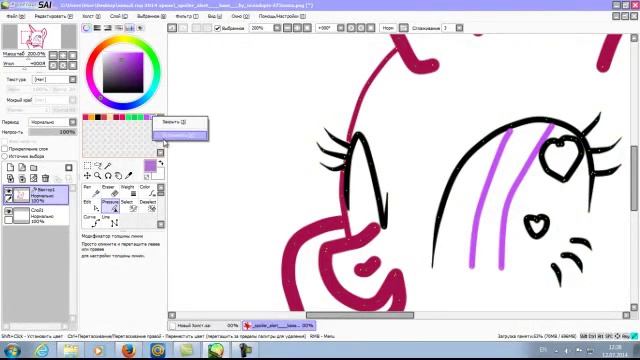Screen dimensions: 640x360
Task: Select the Eyedropper color picker tool
Action: 129,176
